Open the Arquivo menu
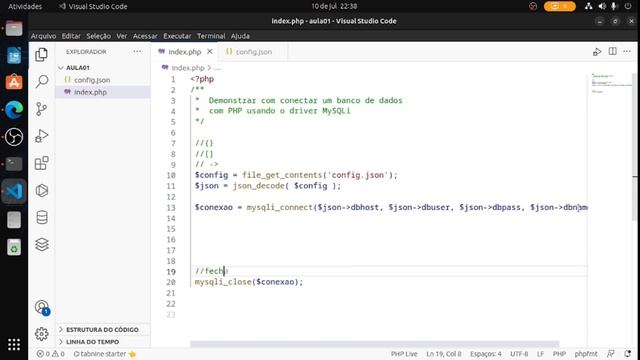The image size is (640, 360). 43,36
